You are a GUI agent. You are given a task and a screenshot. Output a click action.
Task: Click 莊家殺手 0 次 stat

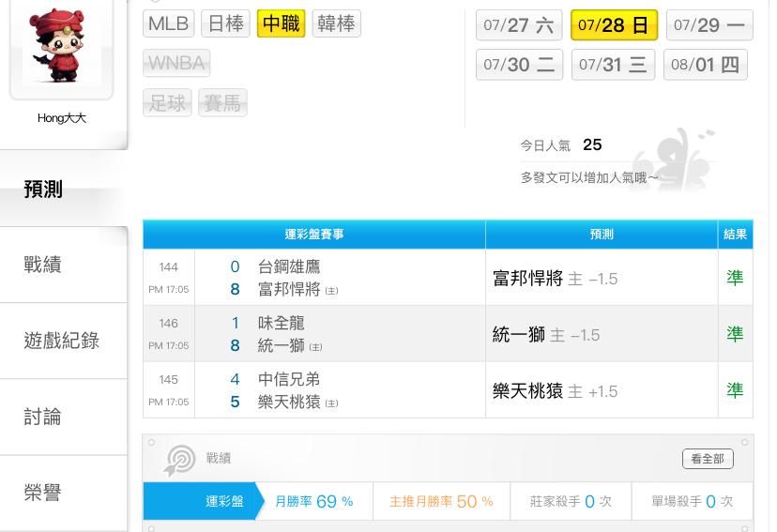tap(571, 501)
